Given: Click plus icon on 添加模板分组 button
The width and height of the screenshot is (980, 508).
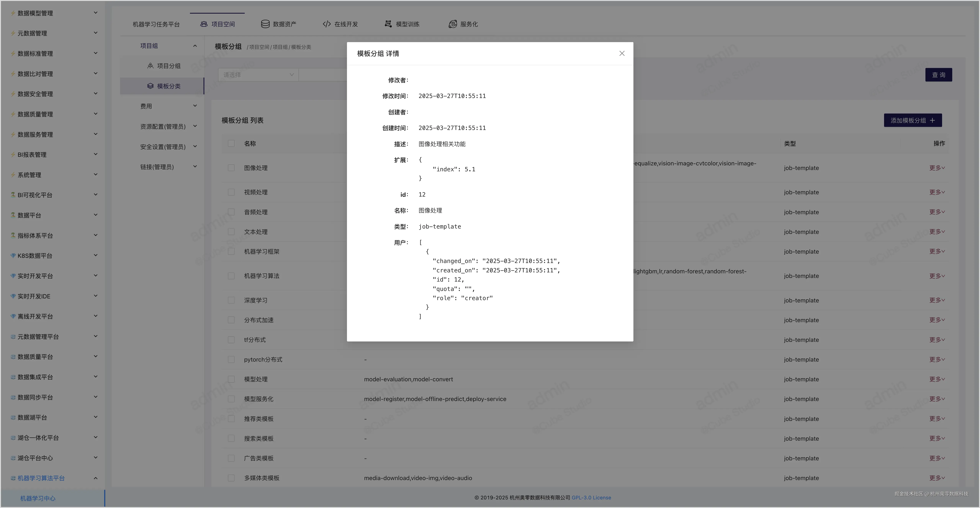Looking at the screenshot, I should point(933,120).
